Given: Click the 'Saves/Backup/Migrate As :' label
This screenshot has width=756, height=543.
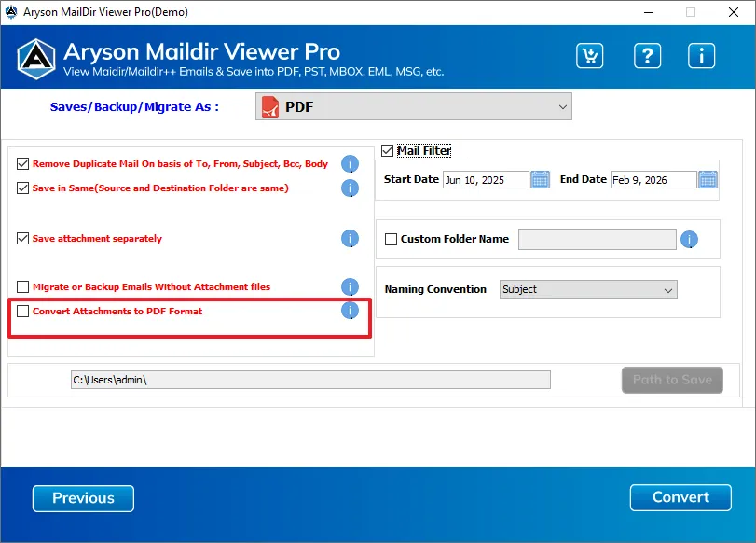Looking at the screenshot, I should [134, 107].
